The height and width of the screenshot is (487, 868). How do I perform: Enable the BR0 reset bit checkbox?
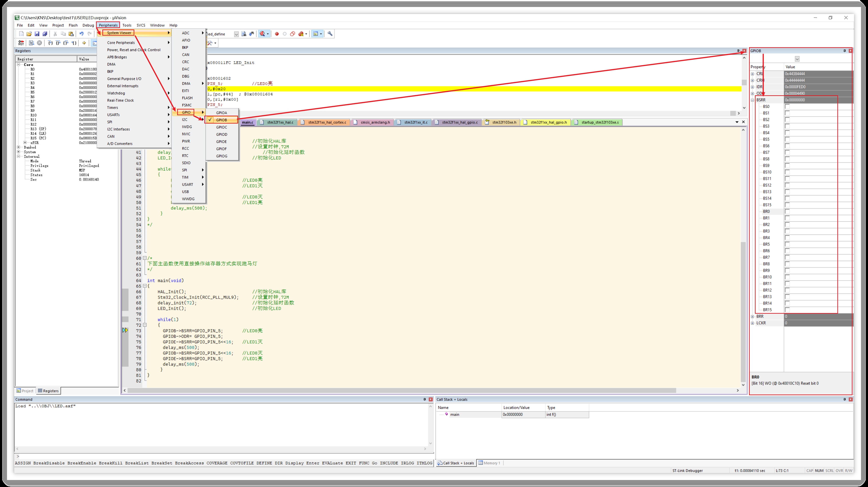(787, 212)
